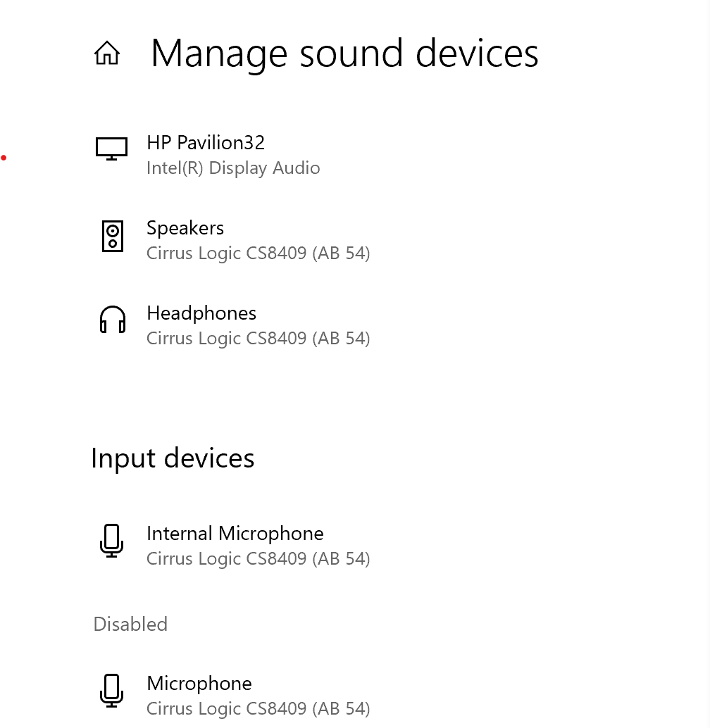This screenshot has width=710, height=728.
Task: Click the Home icon beside page title
Action: (107, 53)
